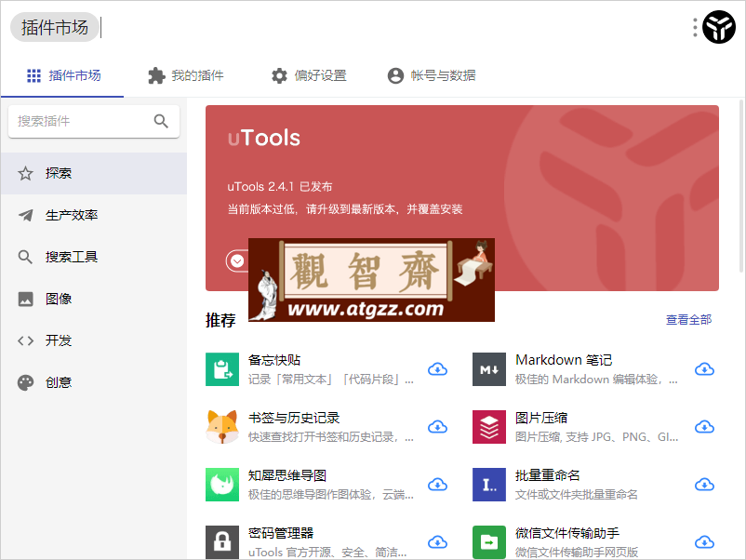This screenshot has width=746, height=560.
Task: Open the 知犀思维导图 plugin icon
Action: pos(222,485)
